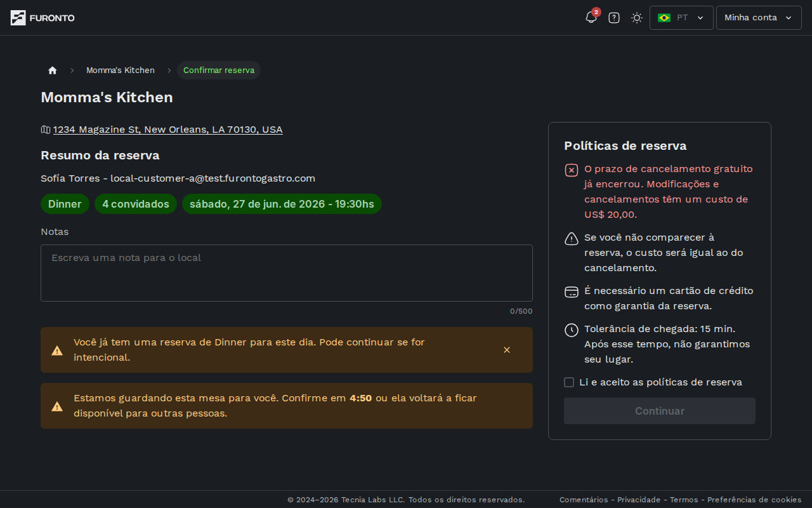Click the no-show policy text

[664, 253]
